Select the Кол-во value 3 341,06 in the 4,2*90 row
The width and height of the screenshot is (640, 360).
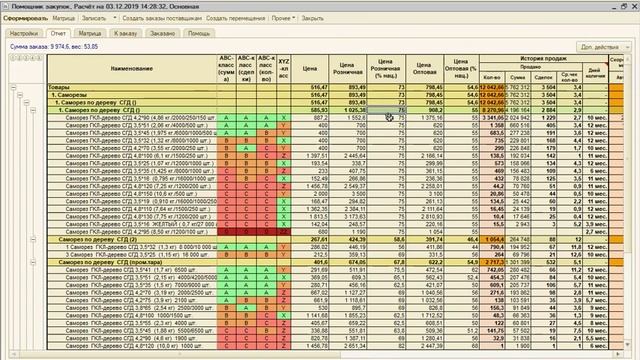tap(493, 118)
